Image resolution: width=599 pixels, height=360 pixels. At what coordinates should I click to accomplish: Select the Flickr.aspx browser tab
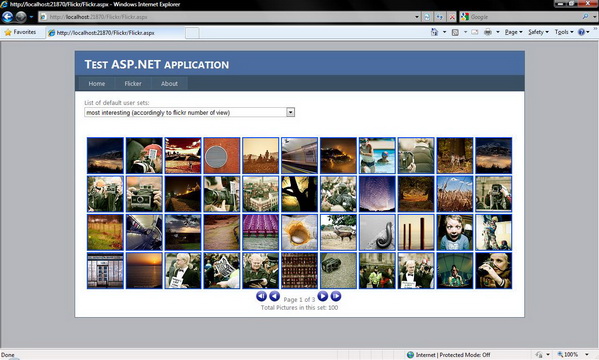[115, 33]
